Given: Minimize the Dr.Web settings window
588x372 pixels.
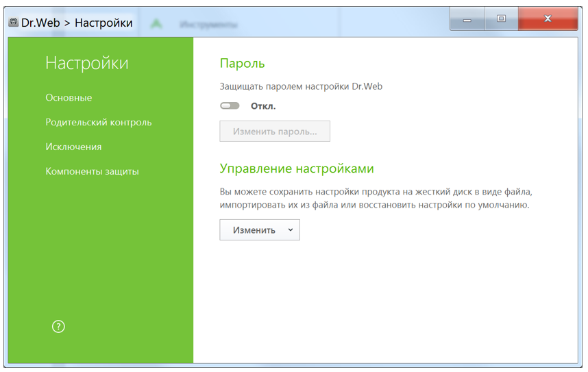Looking at the screenshot, I should tap(467, 18).
